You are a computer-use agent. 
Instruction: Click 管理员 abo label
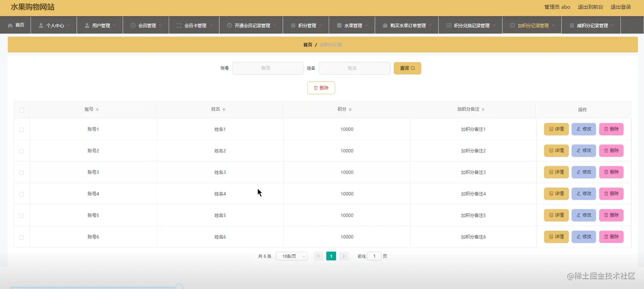[557, 7]
